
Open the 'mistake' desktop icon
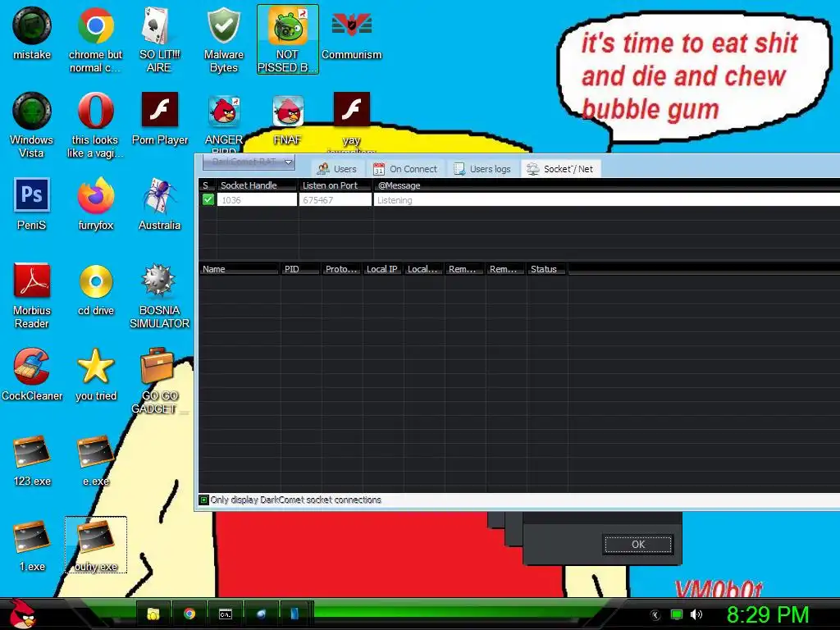pos(32,34)
